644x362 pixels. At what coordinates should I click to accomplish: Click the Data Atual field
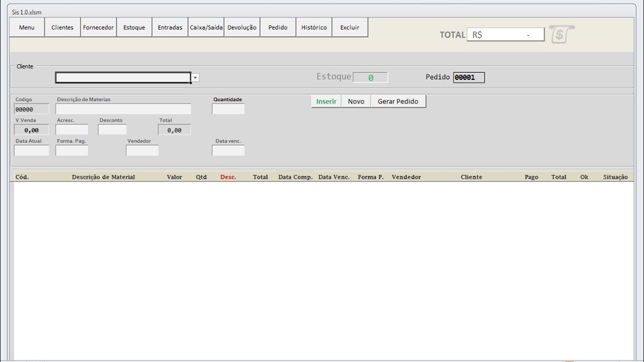tap(32, 150)
